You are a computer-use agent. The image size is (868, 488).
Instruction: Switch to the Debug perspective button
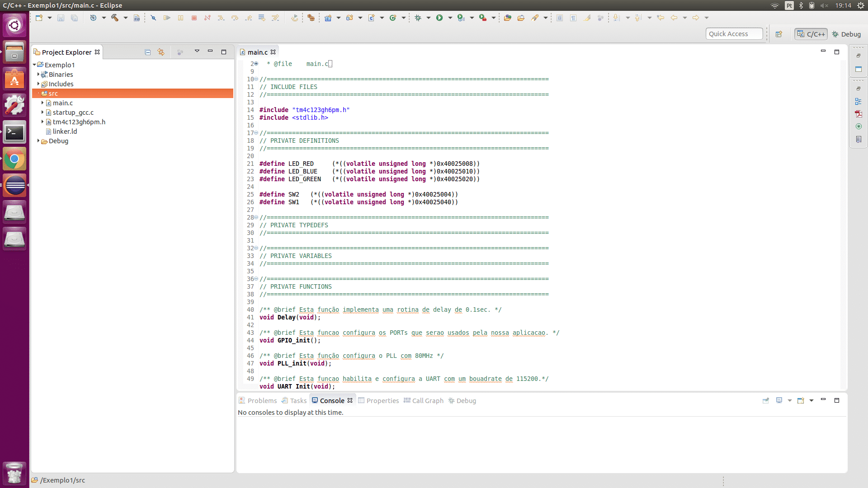coord(847,34)
